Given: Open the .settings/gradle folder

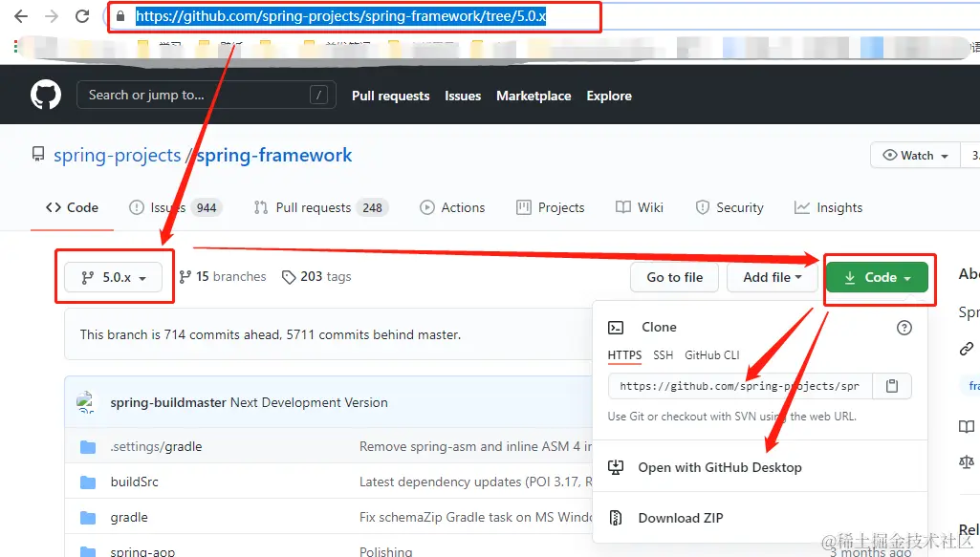Looking at the screenshot, I should point(156,446).
